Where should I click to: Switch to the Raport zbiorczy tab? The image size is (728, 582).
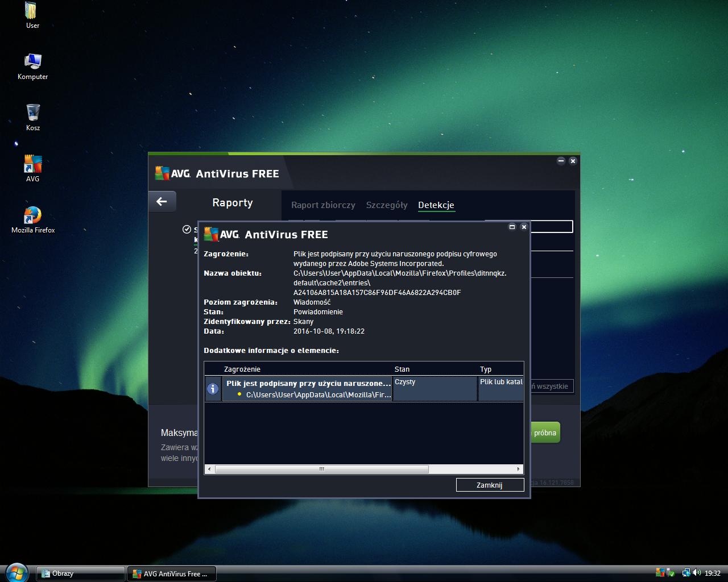[x=323, y=205]
